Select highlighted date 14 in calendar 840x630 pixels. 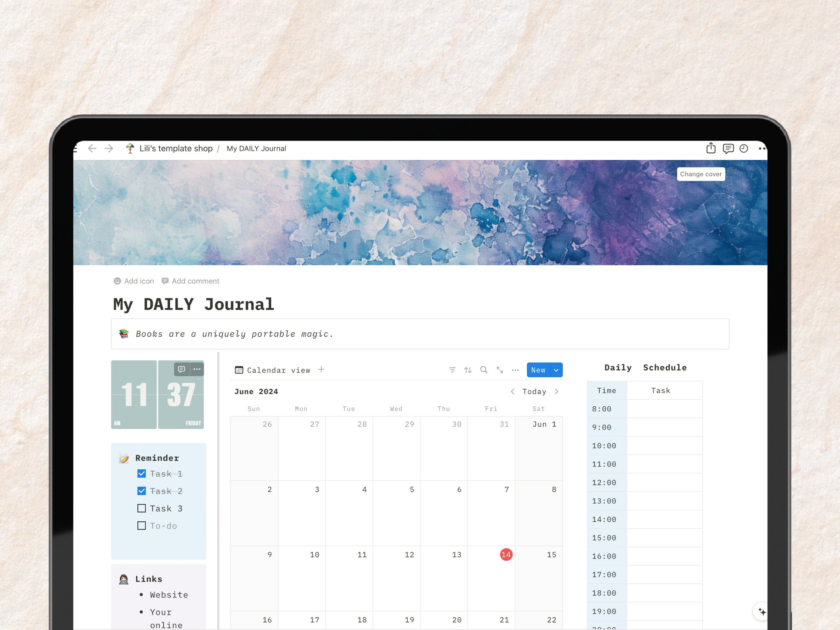506,555
